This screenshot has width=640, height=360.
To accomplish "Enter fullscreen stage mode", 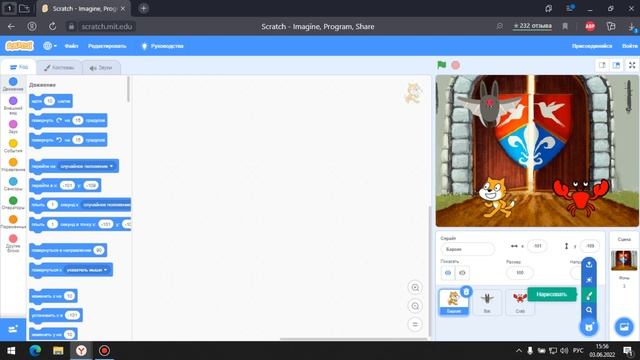I will (x=632, y=65).
